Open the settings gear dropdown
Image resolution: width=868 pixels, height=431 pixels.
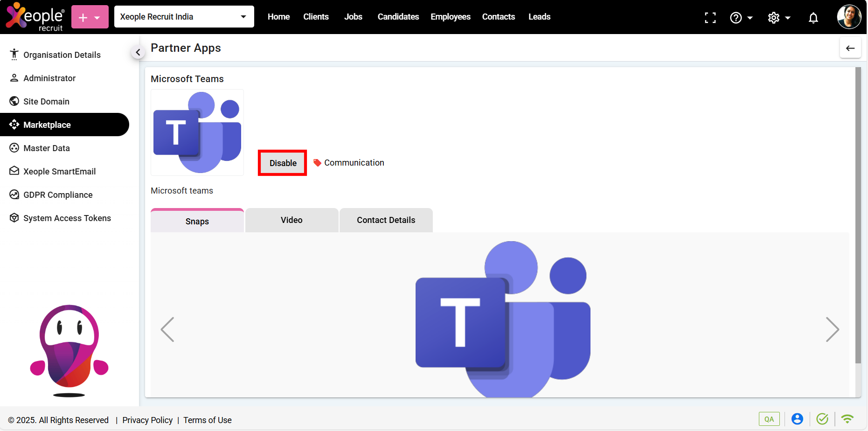(x=779, y=18)
